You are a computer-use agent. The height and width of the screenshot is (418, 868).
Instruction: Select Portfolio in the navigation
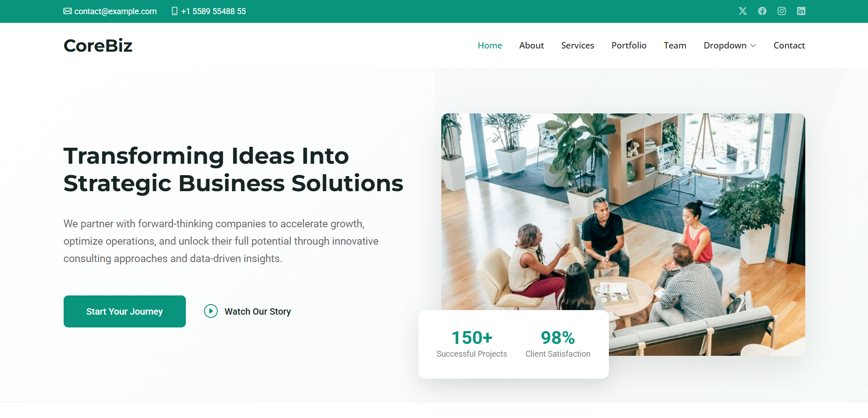tap(629, 45)
